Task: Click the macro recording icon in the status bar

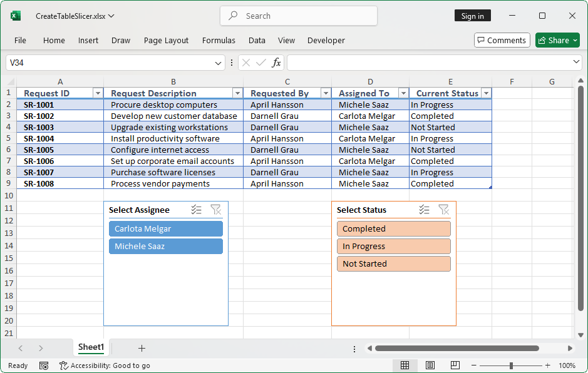Action: pyautogui.click(x=44, y=365)
